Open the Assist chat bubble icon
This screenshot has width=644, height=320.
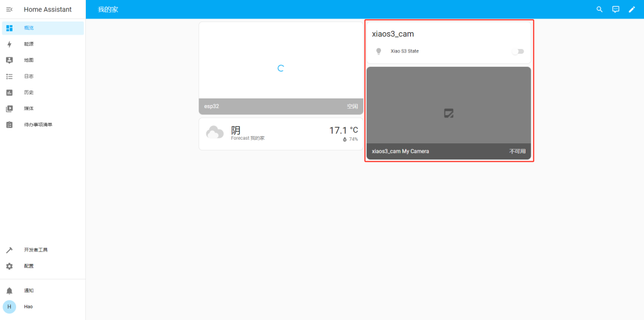point(615,10)
